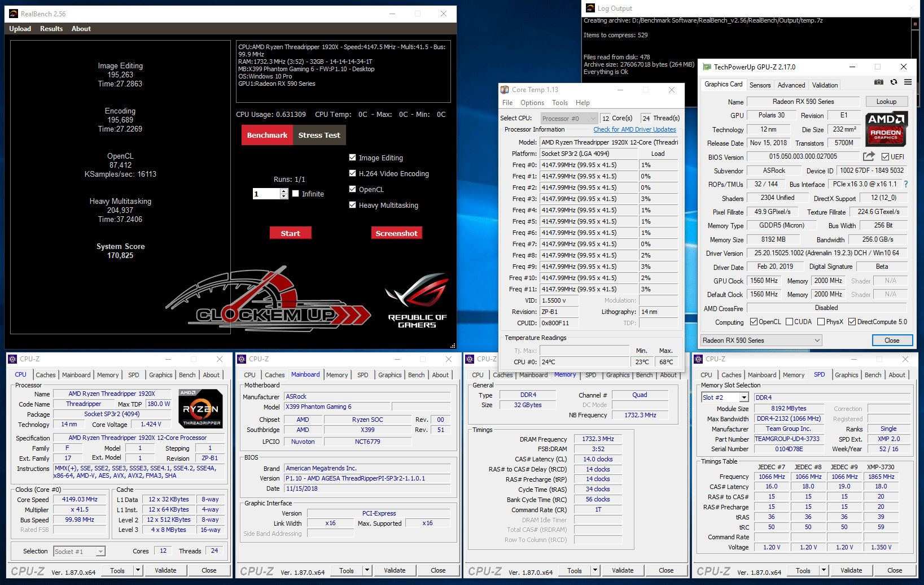The height and width of the screenshot is (585, 924).
Task: Open the Check for AMD Driver Updates link
Action: 634,129
